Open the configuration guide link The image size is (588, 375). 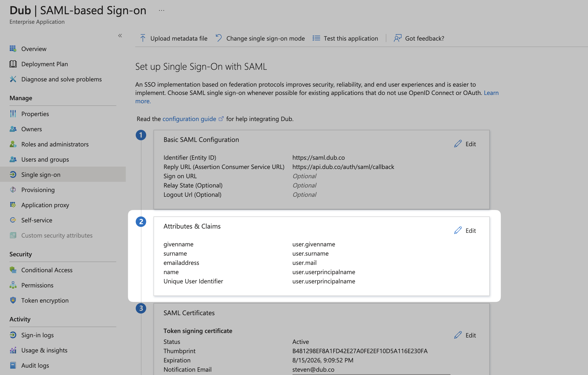point(189,119)
